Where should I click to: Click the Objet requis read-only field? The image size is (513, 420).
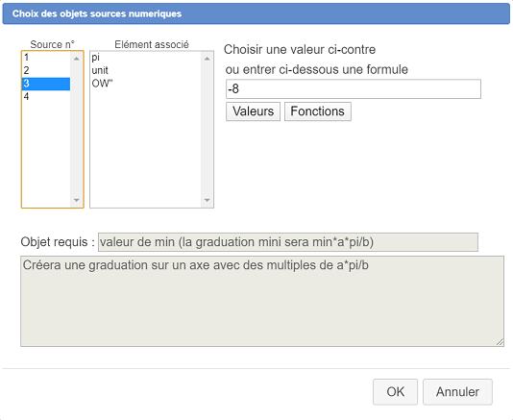pyautogui.click(x=288, y=242)
